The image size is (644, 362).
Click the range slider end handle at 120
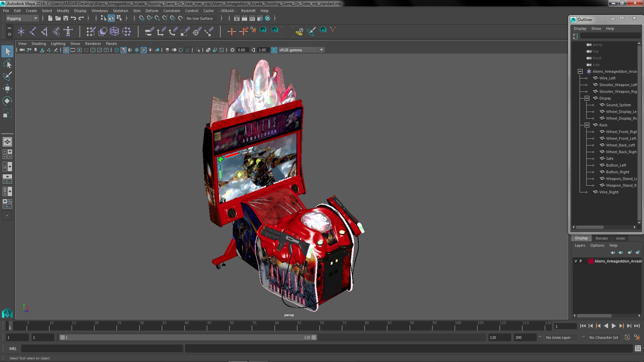click(x=314, y=338)
